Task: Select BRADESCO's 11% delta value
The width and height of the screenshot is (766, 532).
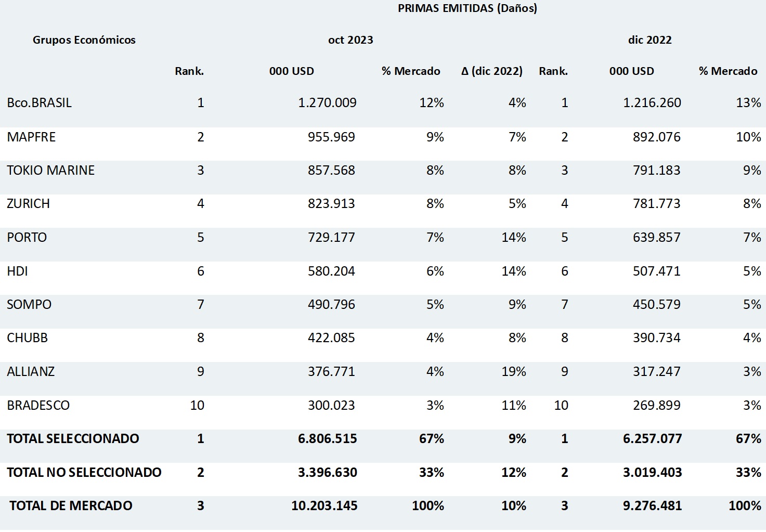Action: [514, 406]
